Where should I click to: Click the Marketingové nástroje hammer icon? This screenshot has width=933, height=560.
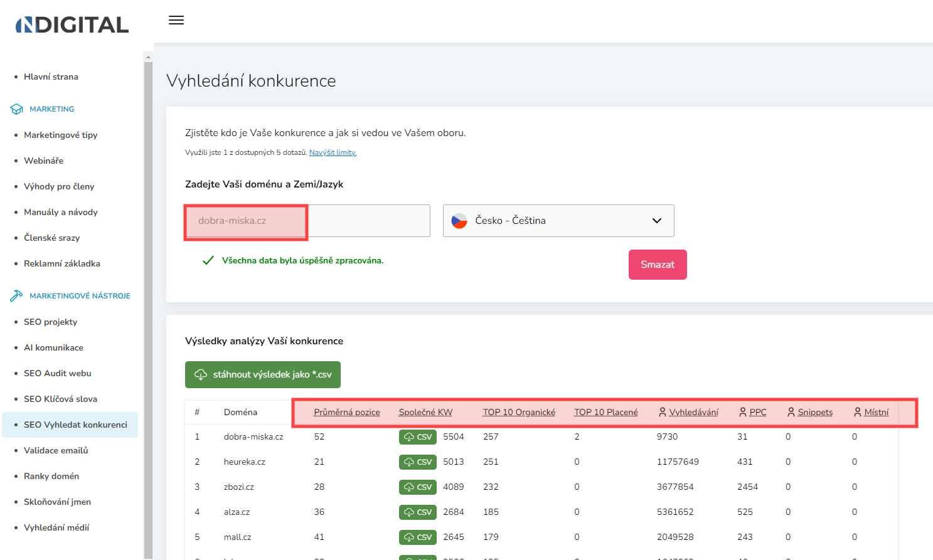pyautogui.click(x=16, y=296)
